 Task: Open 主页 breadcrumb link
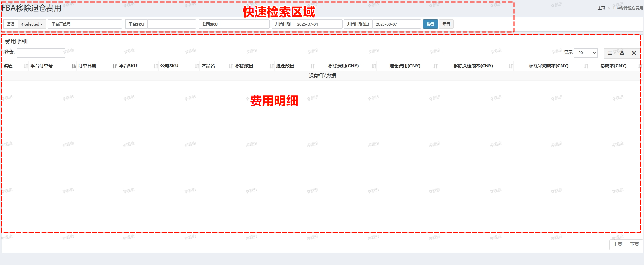[601, 8]
